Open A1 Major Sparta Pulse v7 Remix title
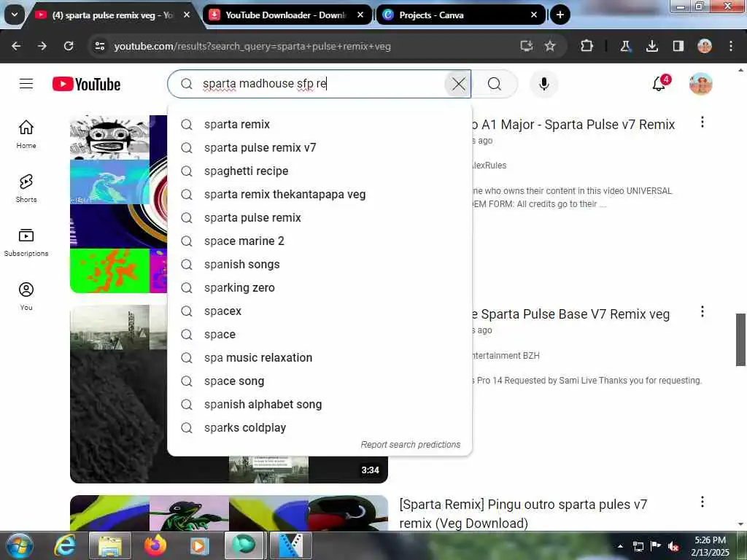The height and width of the screenshot is (560, 747). click(x=573, y=124)
